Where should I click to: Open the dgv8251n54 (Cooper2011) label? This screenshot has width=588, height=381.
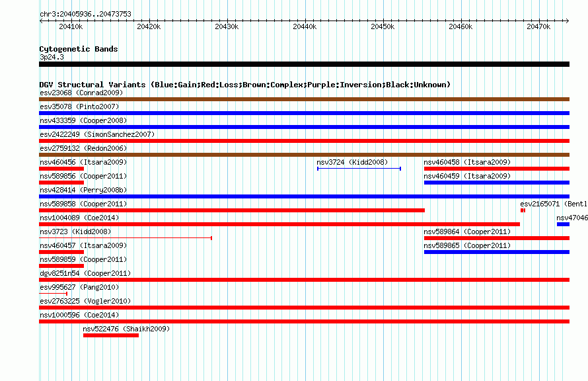tap(85, 273)
